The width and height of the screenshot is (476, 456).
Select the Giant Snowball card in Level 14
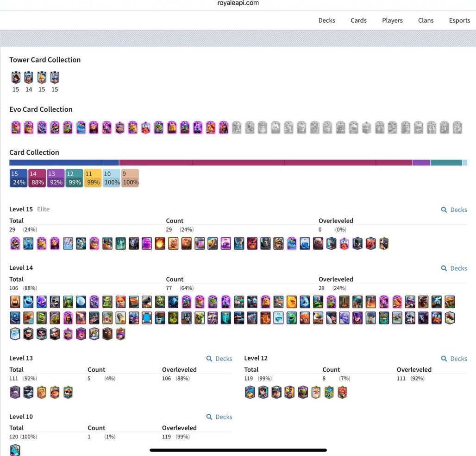[81, 302]
